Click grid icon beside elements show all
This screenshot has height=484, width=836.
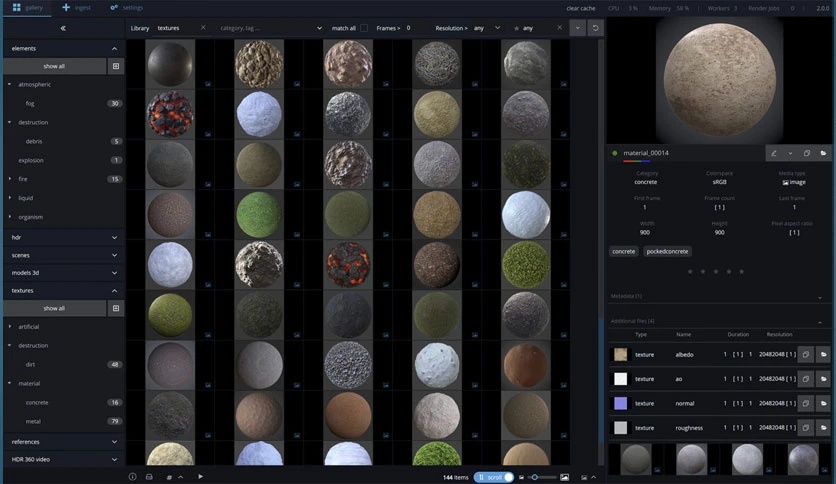pos(116,67)
